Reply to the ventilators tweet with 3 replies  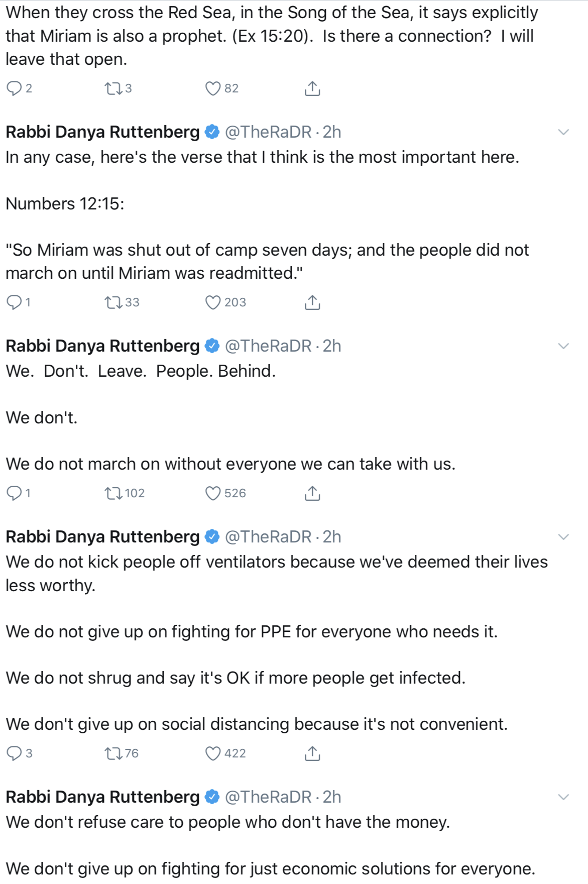(14, 753)
